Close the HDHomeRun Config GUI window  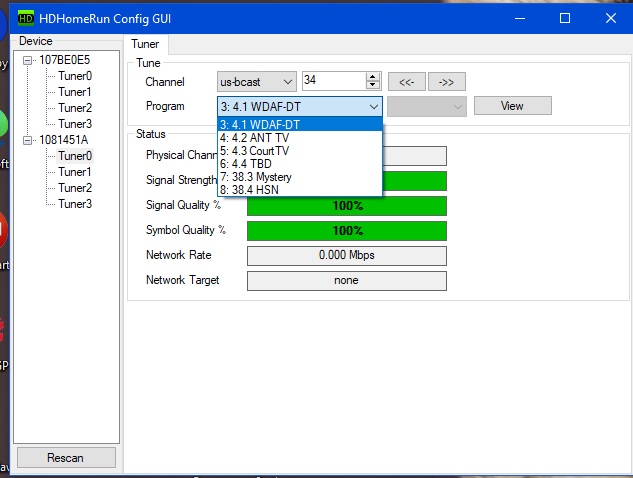(611, 18)
